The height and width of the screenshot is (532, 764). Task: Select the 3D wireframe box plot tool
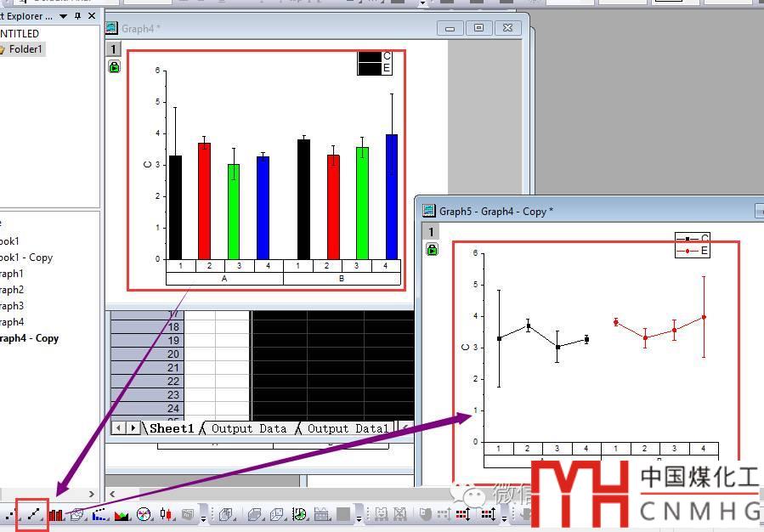pyautogui.click(x=276, y=514)
